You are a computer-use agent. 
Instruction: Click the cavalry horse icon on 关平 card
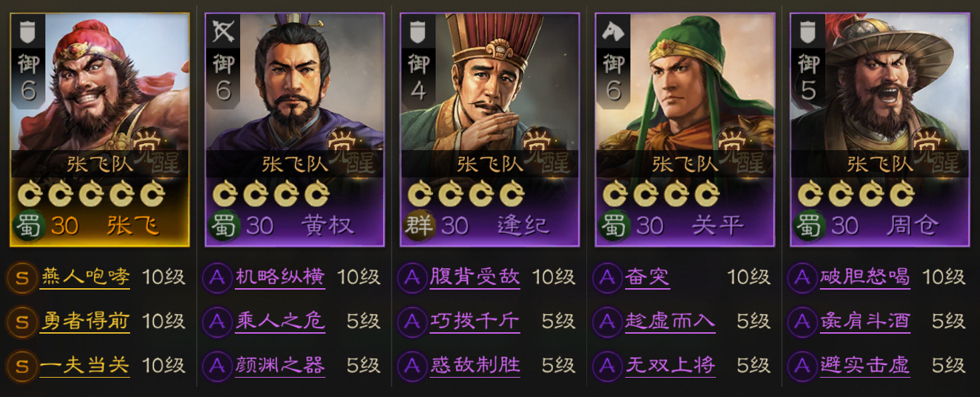click(x=613, y=31)
